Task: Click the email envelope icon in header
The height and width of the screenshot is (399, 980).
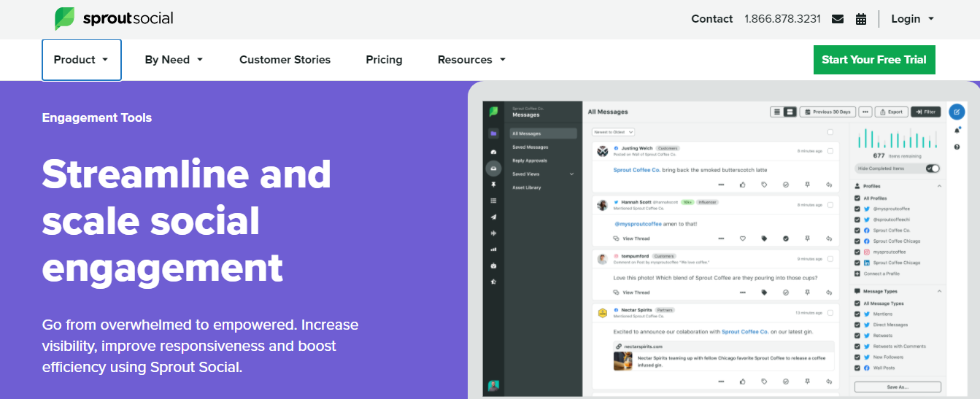Action: click(838, 19)
